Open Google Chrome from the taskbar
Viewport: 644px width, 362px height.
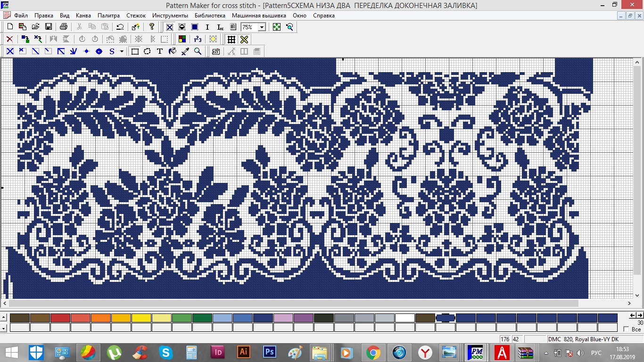coord(373,352)
